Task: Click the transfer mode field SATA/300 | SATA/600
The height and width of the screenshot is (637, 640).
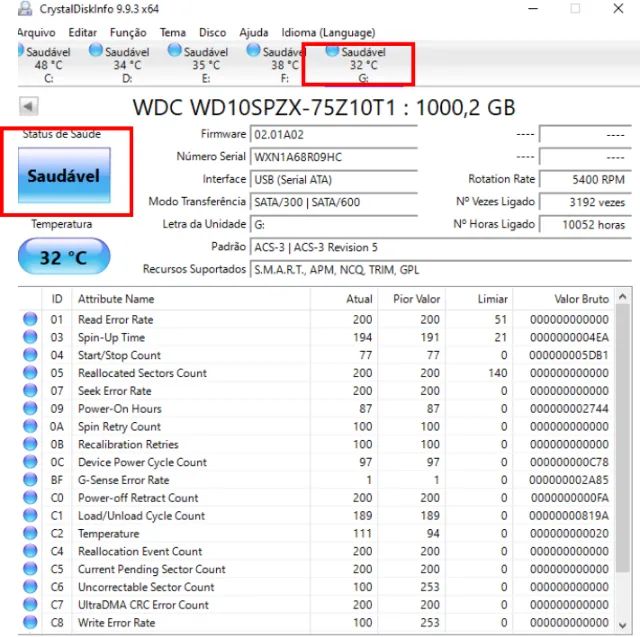Action: point(333,202)
